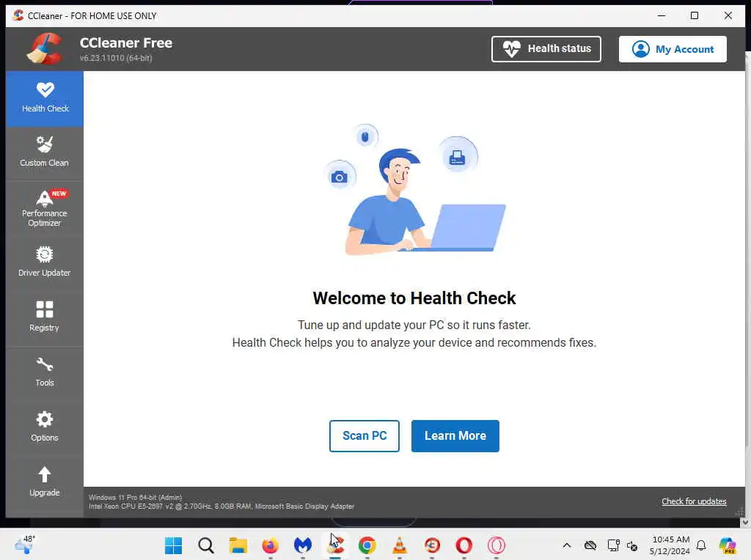
Task: Open the Health Check section
Action: pyautogui.click(x=45, y=99)
